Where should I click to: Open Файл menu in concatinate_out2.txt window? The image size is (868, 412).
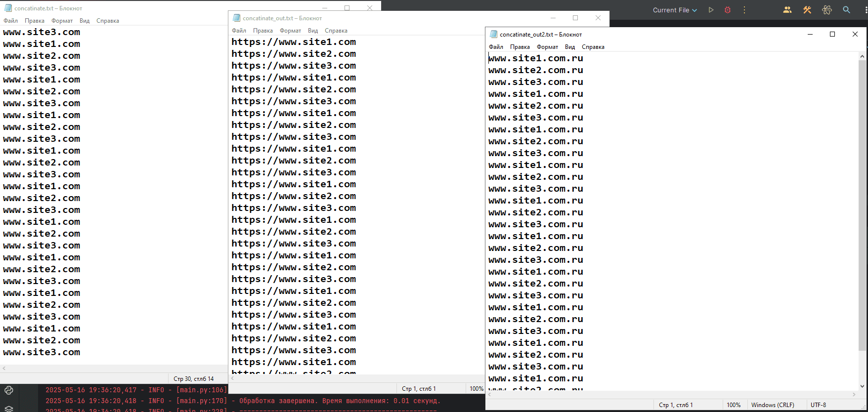point(496,47)
